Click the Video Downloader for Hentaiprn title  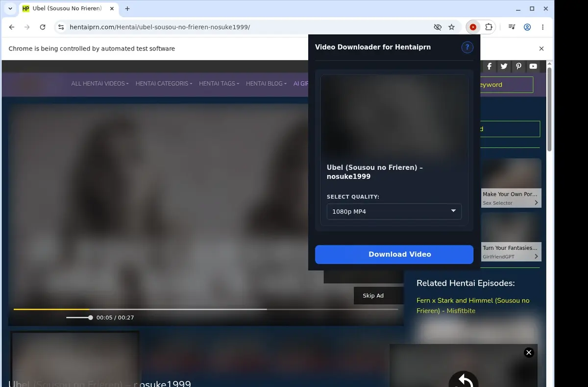pos(373,48)
